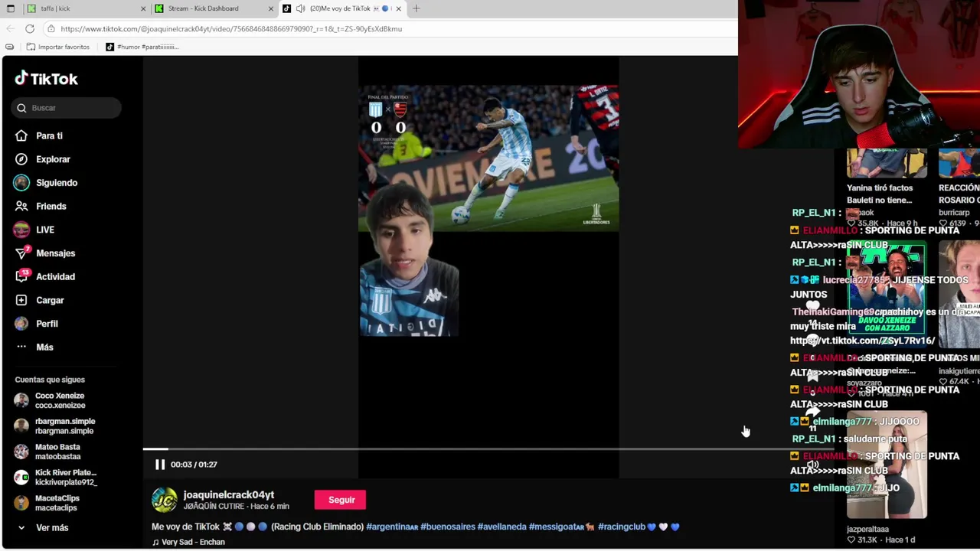This screenshot has height=551, width=980.
Task: Close the taffa | kick tab
Action: click(x=143, y=8)
